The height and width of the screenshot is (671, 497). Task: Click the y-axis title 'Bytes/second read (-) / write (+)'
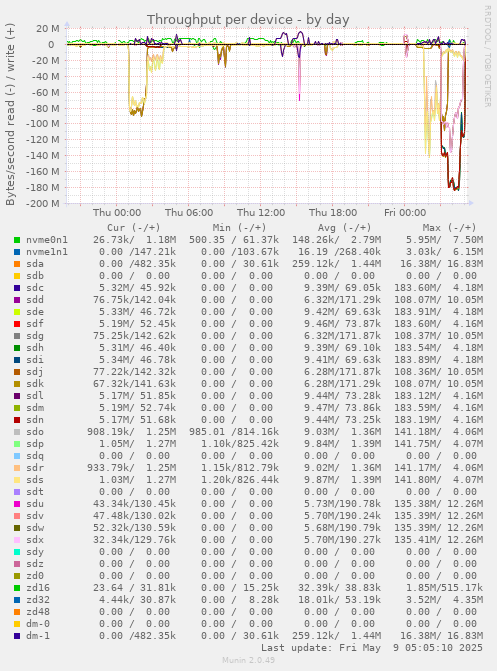tap(10, 114)
